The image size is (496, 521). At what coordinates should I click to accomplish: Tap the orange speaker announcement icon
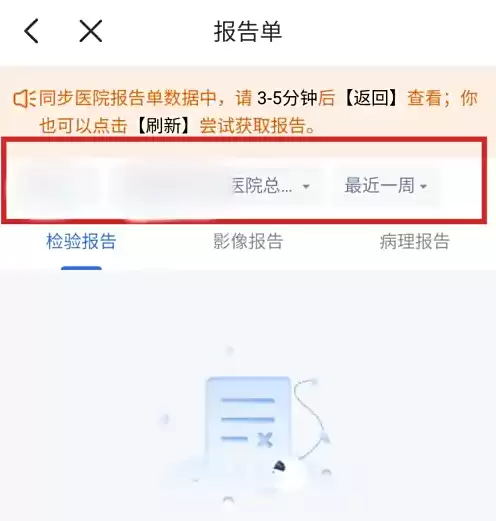(24, 99)
